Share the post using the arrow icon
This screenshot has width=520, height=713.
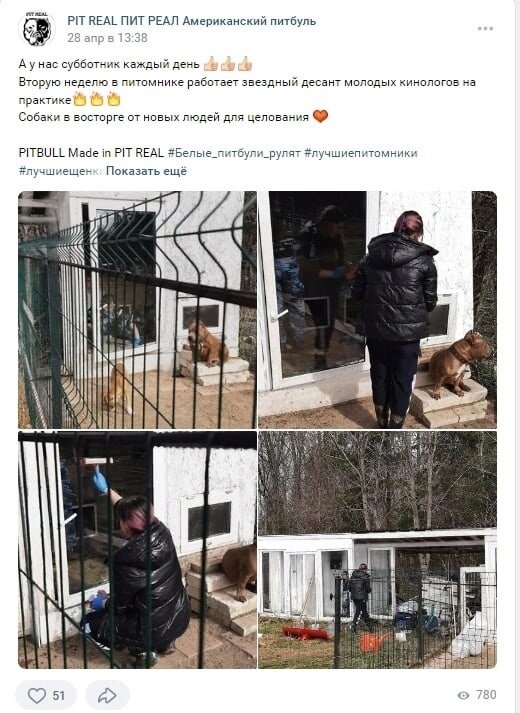(107, 695)
